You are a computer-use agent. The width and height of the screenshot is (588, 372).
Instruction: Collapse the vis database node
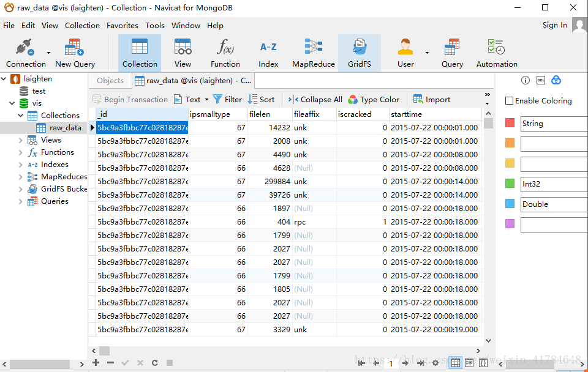12,103
